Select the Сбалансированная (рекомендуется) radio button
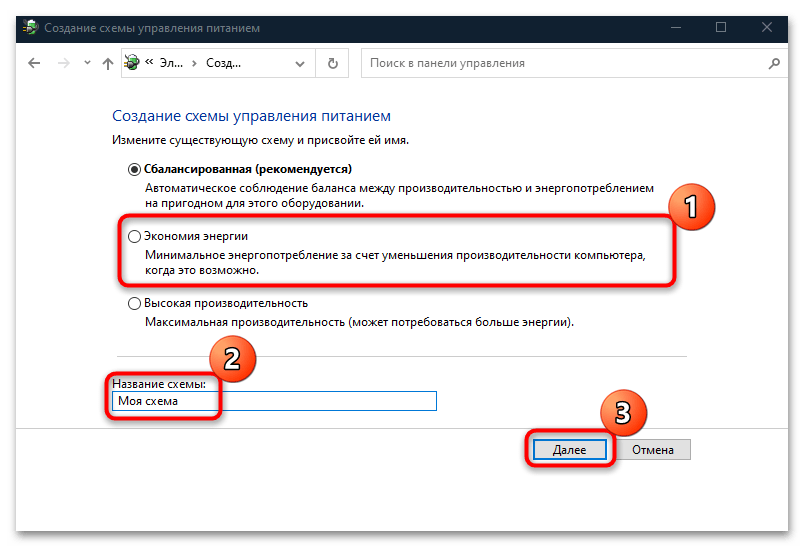 (135, 170)
